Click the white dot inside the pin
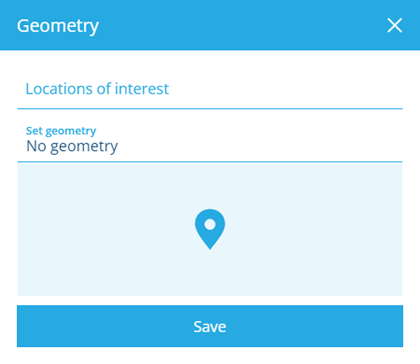This screenshot has height=364, width=420. click(x=210, y=224)
